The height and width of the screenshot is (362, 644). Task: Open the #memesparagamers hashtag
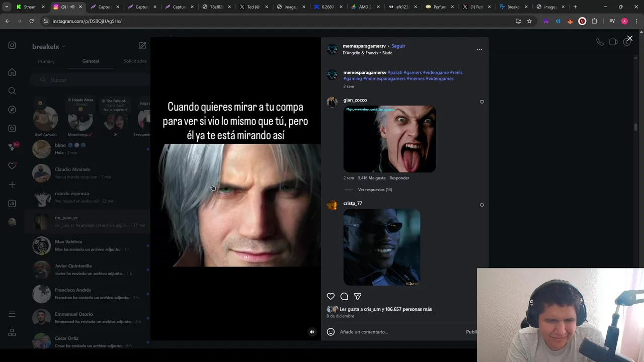point(384,78)
